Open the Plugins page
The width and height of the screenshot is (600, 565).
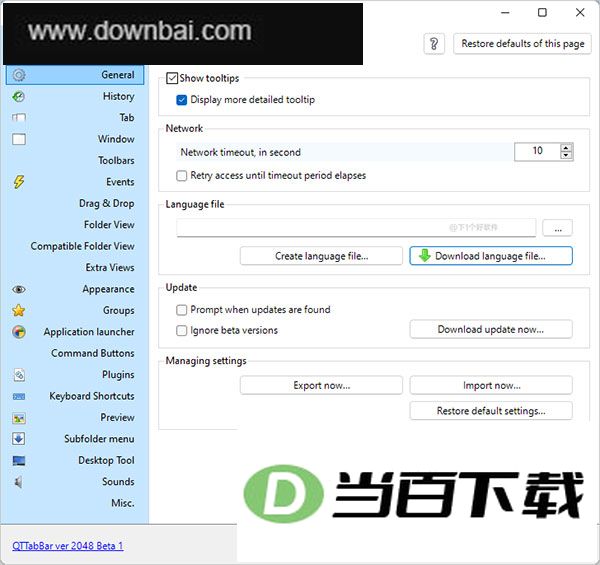(75, 375)
